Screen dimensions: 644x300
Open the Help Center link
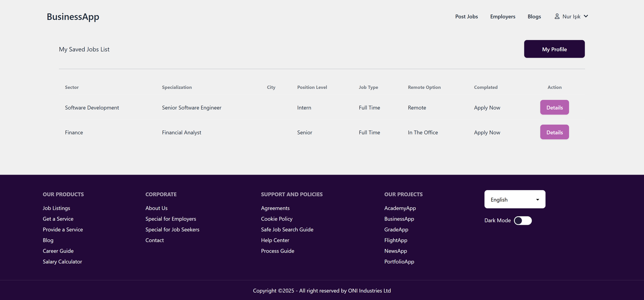pos(275,240)
